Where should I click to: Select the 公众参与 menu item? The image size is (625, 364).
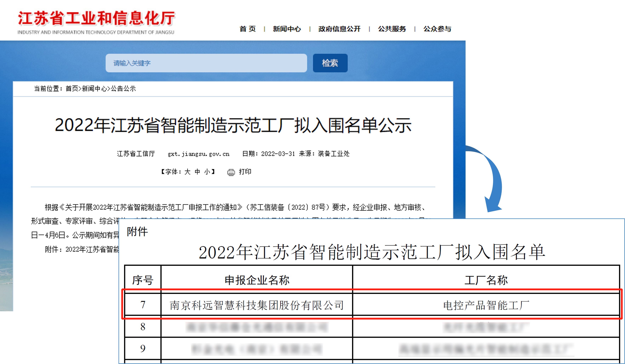coord(437,29)
